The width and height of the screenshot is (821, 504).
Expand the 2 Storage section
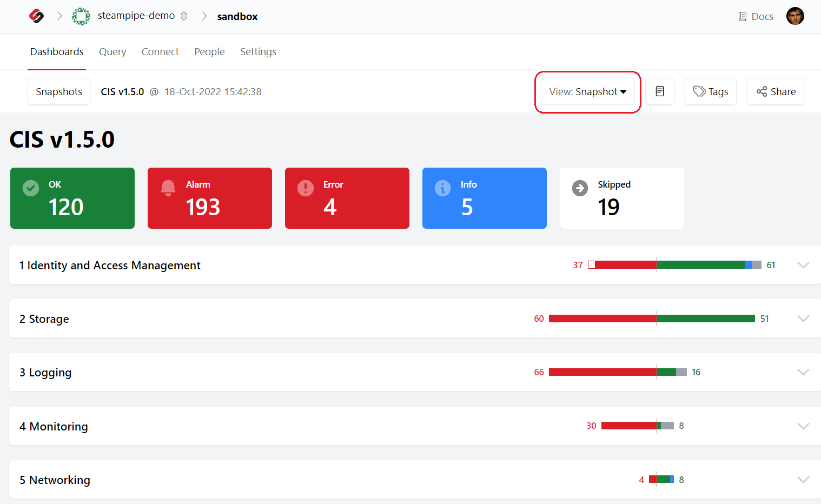coord(803,319)
